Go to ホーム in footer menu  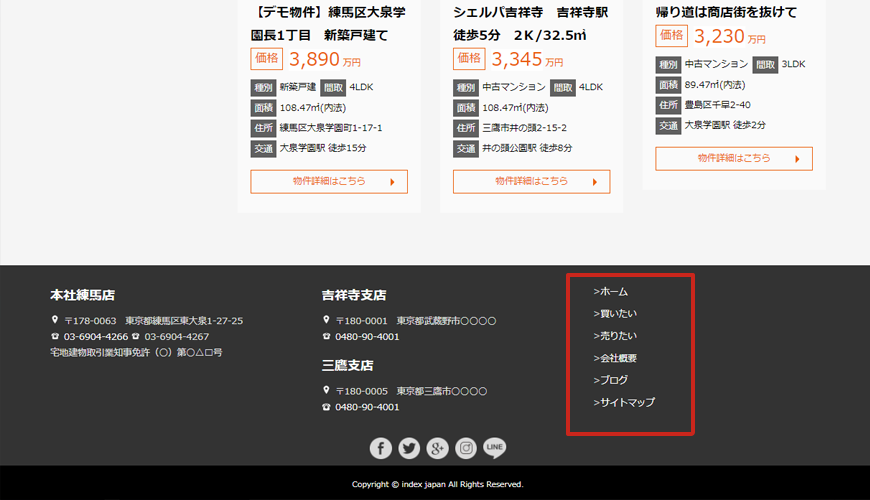click(611, 292)
